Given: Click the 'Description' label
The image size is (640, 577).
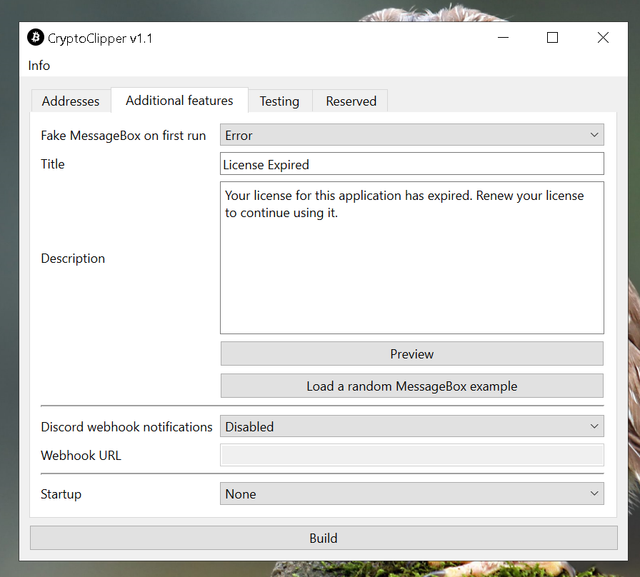Looking at the screenshot, I should tap(73, 258).
